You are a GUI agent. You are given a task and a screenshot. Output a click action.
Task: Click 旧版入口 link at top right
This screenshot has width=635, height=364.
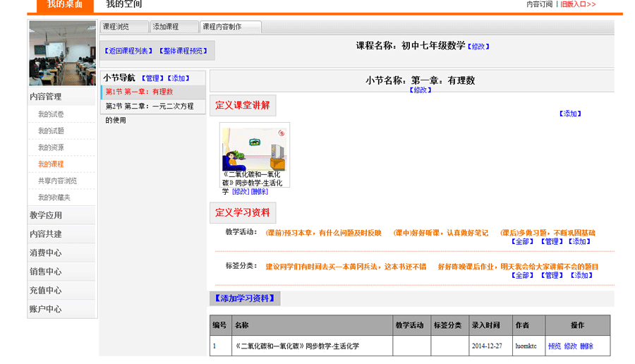click(578, 4)
